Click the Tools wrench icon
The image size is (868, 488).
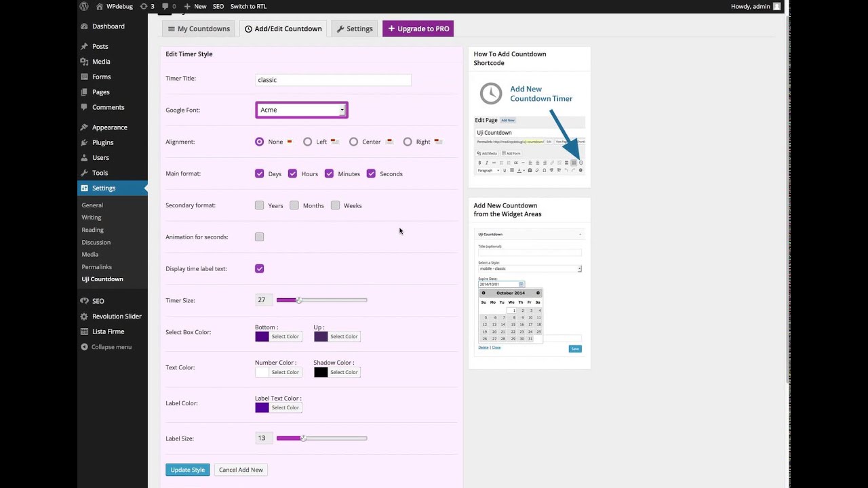[x=84, y=173]
